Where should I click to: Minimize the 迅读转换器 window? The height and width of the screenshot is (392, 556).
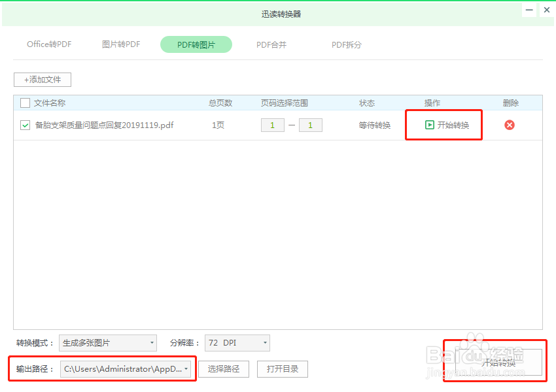[529, 10]
